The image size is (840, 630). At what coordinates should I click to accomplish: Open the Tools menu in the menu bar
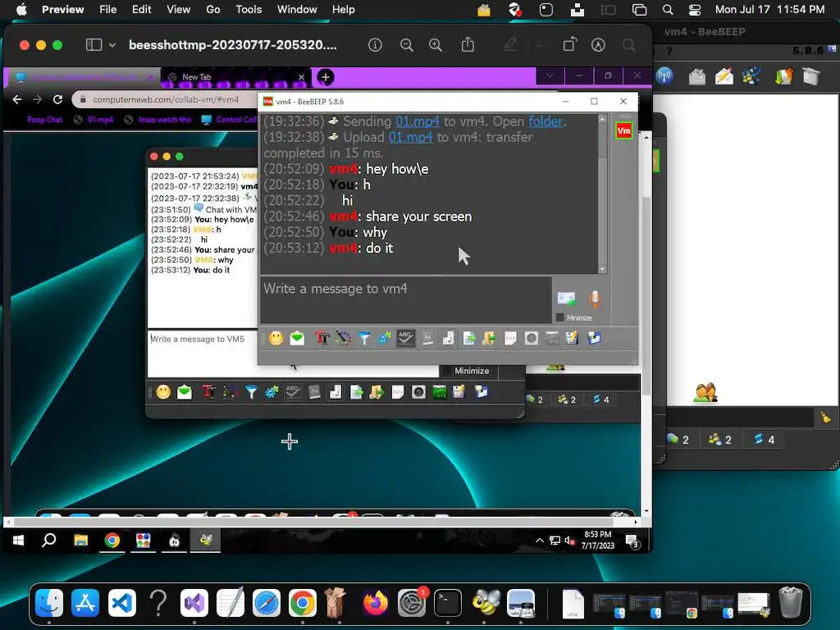click(249, 9)
